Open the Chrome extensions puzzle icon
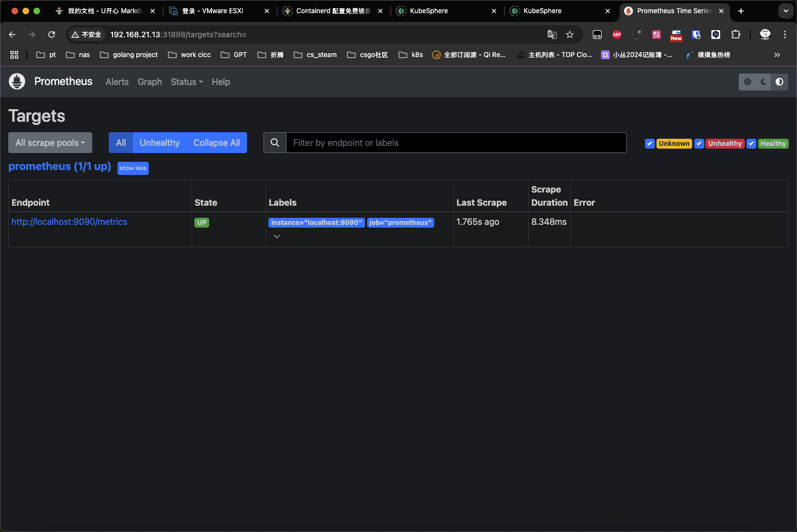Image resolution: width=797 pixels, height=532 pixels. pyautogui.click(x=736, y=34)
